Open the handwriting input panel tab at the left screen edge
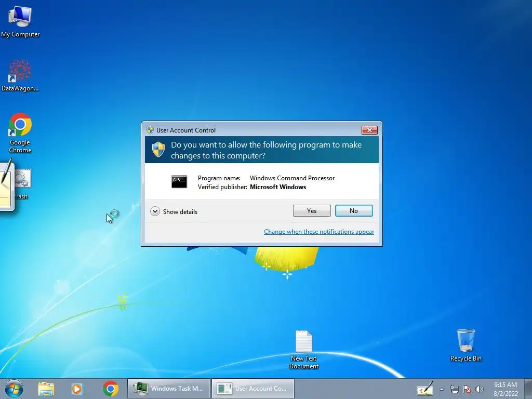The image size is (532, 399). click(x=7, y=185)
